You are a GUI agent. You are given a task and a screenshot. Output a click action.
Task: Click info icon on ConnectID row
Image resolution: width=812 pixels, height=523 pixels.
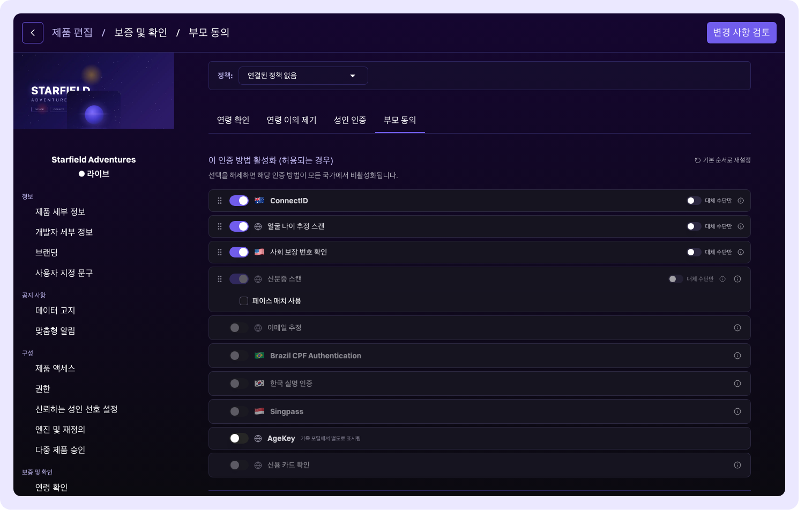pos(741,201)
